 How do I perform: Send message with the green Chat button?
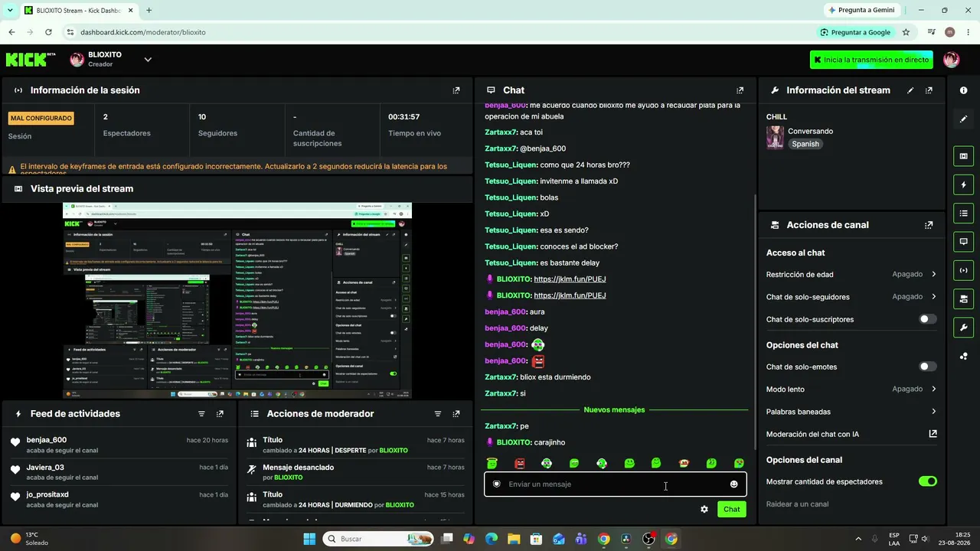pos(732,510)
